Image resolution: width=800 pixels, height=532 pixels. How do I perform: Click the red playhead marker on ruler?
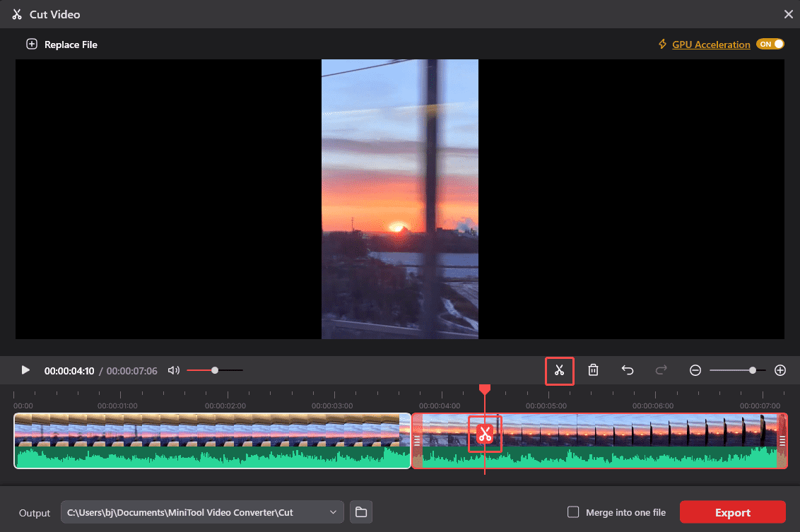[485, 390]
